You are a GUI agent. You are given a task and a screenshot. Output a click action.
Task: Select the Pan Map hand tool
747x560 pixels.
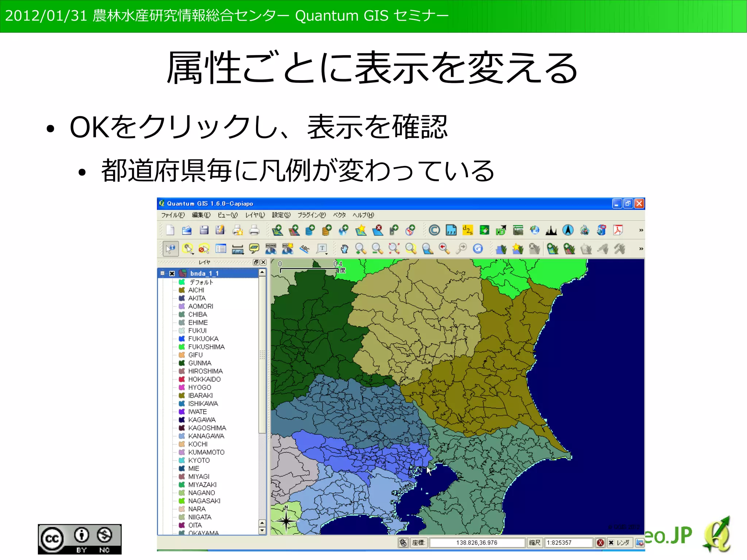(344, 249)
